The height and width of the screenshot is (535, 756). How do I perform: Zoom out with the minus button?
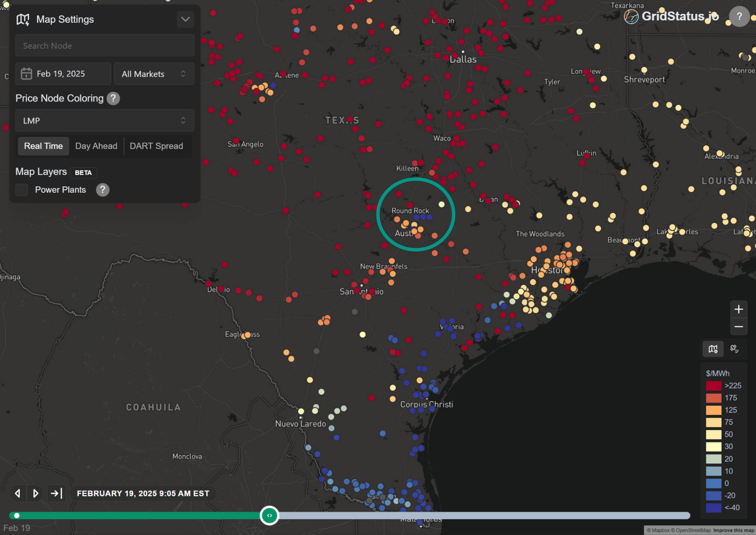738,327
